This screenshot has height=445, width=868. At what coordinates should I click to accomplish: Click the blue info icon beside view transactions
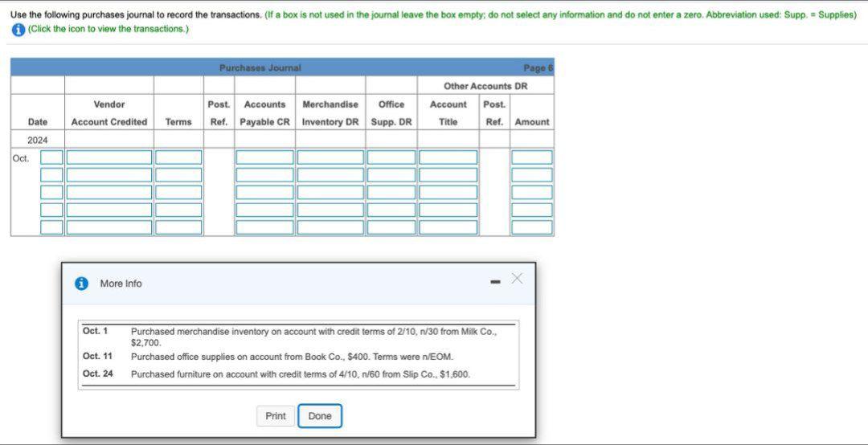point(18,30)
